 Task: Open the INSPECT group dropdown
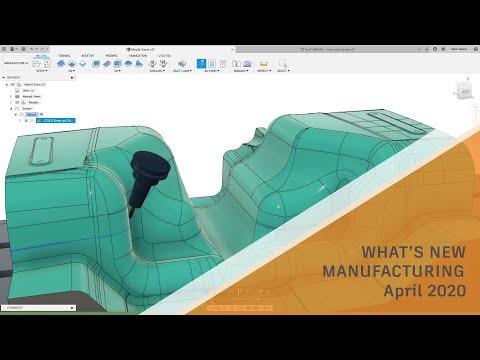(x=264, y=71)
